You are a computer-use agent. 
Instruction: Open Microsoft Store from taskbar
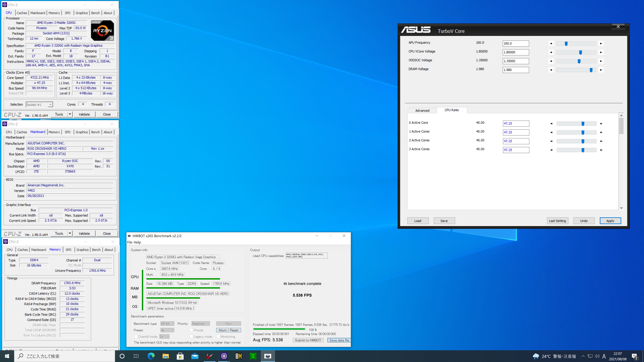click(x=180, y=356)
